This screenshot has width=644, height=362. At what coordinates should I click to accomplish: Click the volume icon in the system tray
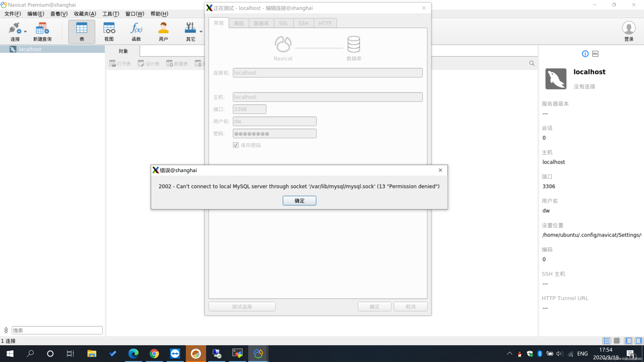560,353
